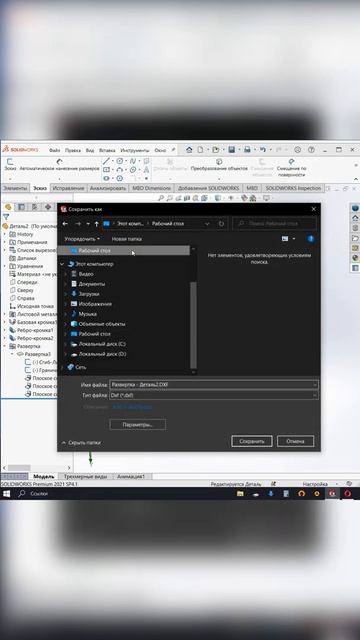360x640 pixels.
Task: Select Объемные объекты folder
Action: point(98,324)
